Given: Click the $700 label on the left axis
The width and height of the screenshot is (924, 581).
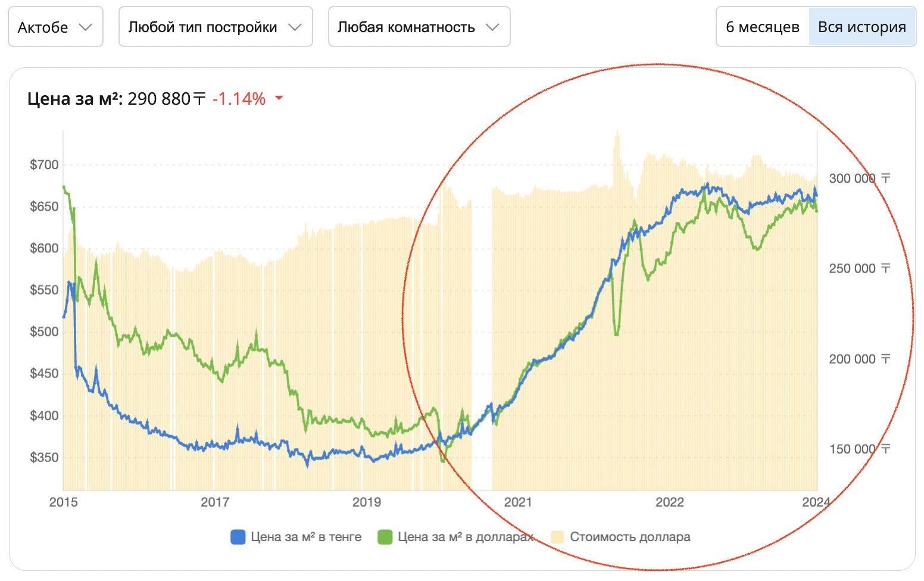Looking at the screenshot, I should pos(45,165).
